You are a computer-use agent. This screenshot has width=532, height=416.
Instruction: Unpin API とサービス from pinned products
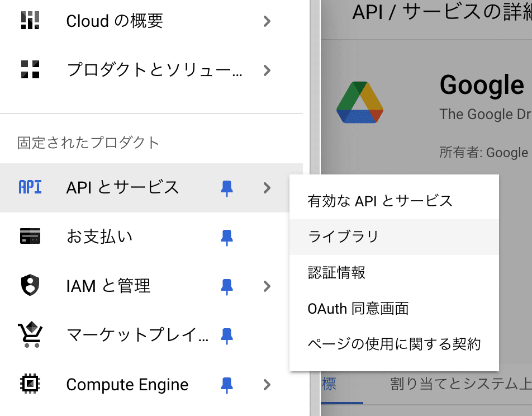point(226,188)
